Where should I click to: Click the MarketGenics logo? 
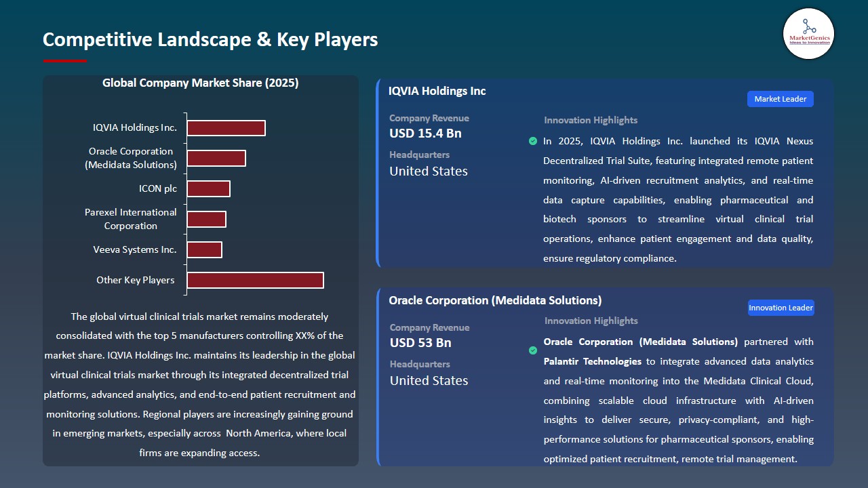[808, 34]
